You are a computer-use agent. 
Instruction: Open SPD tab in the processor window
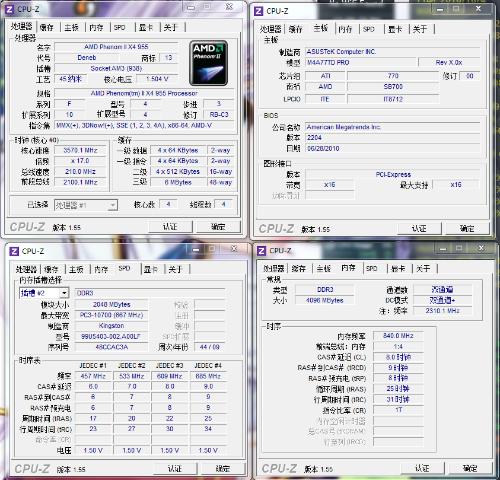click(x=120, y=27)
